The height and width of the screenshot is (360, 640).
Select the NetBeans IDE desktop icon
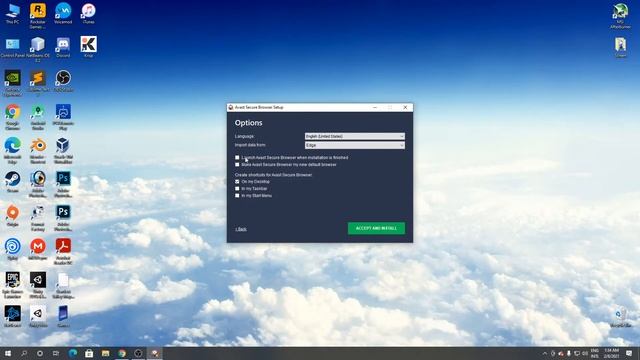click(x=38, y=49)
